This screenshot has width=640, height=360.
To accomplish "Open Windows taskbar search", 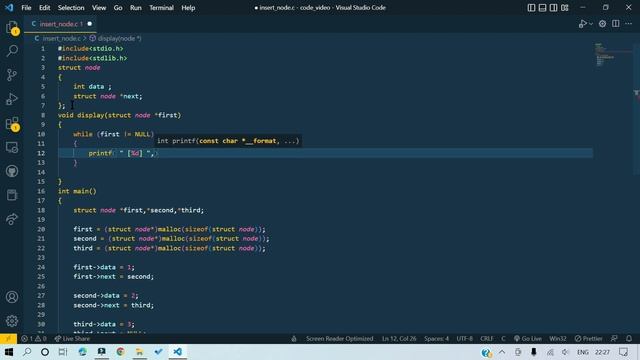I will click(x=27, y=352).
